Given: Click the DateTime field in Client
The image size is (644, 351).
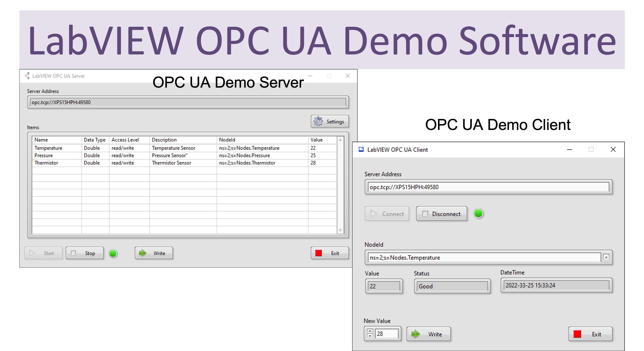Looking at the screenshot, I should (556, 285).
